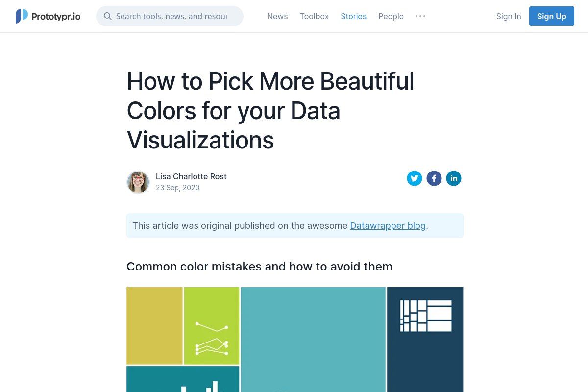
Task: Open the News nav item
Action: (x=277, y=16)
